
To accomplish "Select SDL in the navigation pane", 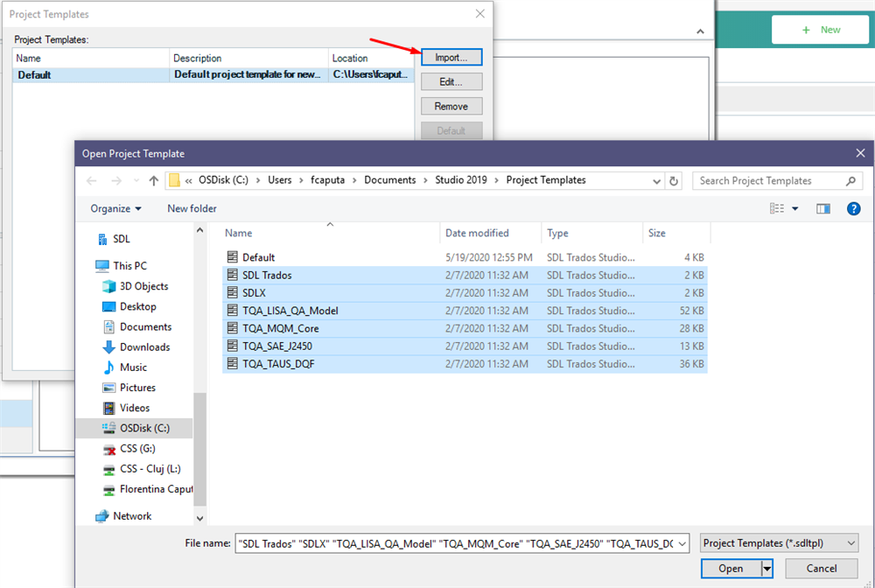I will [115, 239].
